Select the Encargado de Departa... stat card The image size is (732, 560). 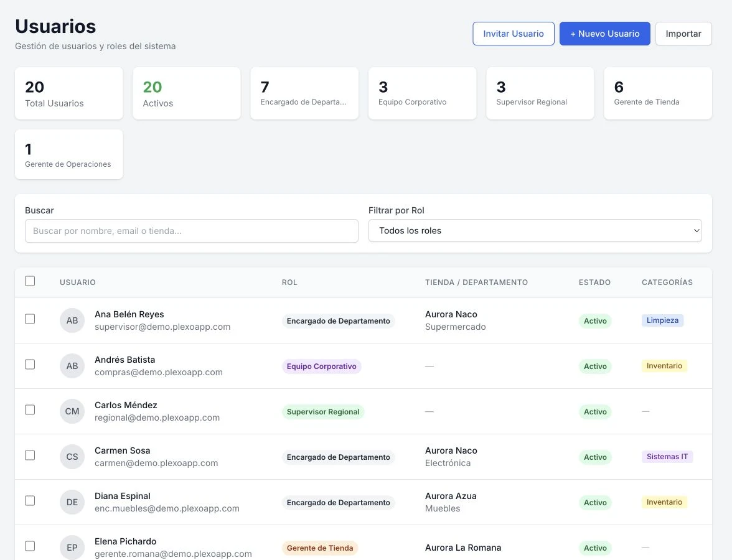click(304, 93)
